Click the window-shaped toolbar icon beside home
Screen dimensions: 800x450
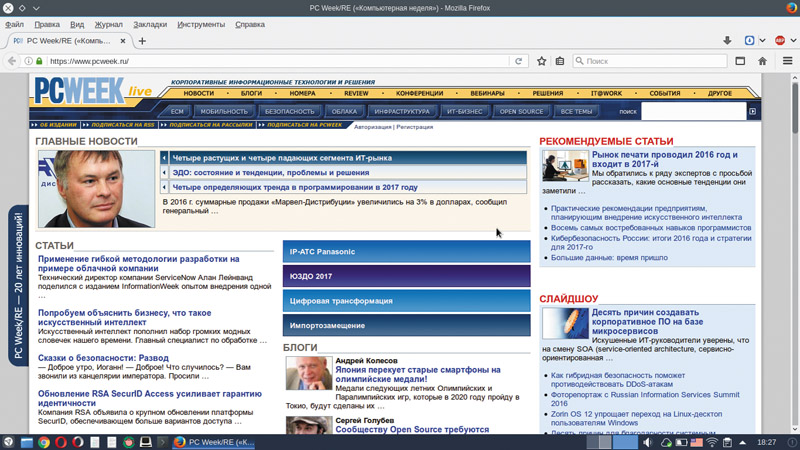click(740, 61)
